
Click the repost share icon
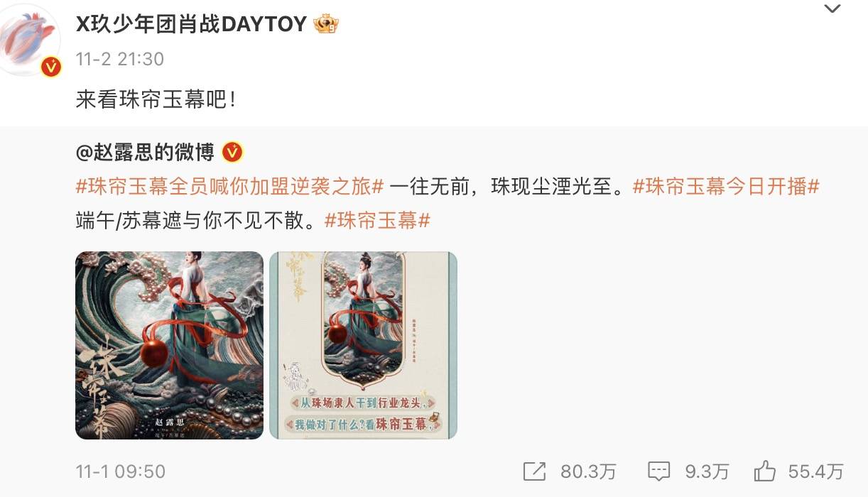point(534,471)
